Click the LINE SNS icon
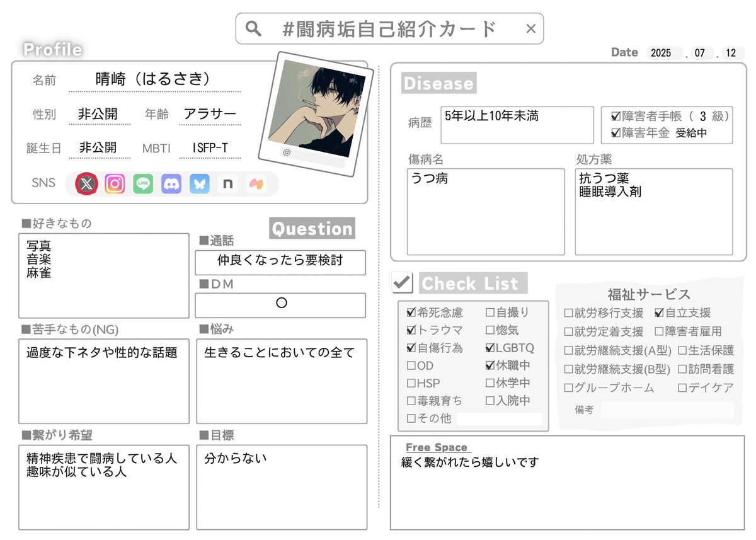This screenshot has height=540, width=756. (x=143, y=183)
